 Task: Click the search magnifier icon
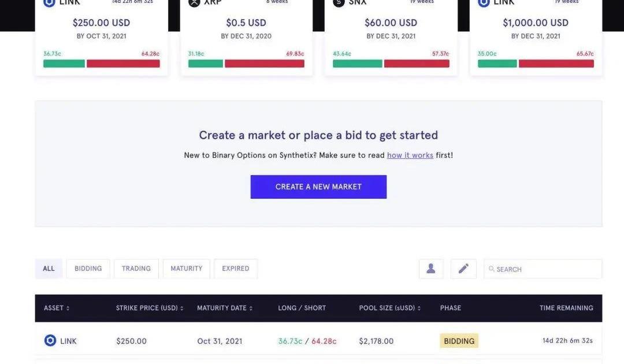(492, 269)
